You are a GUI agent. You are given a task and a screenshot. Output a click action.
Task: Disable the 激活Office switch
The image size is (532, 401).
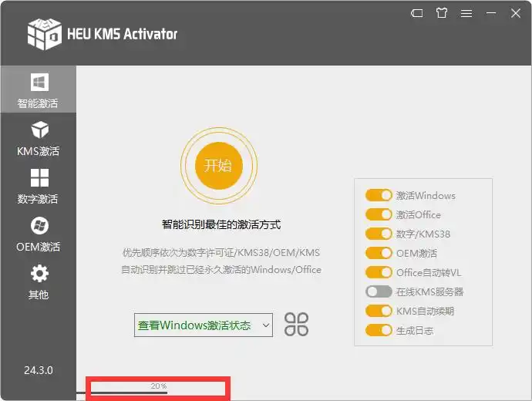click(x=379, y=215)
